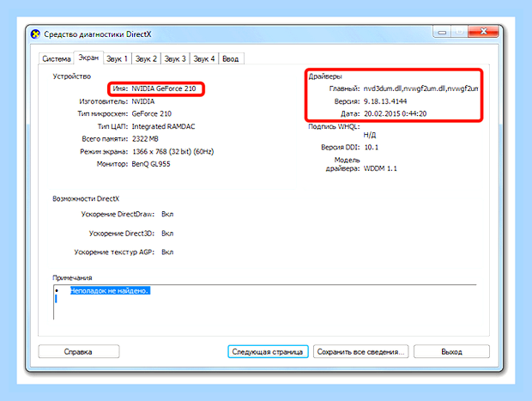Click the disabled maximize window button
The width and height of the screenshot is (532, 401).
[459, 32]
